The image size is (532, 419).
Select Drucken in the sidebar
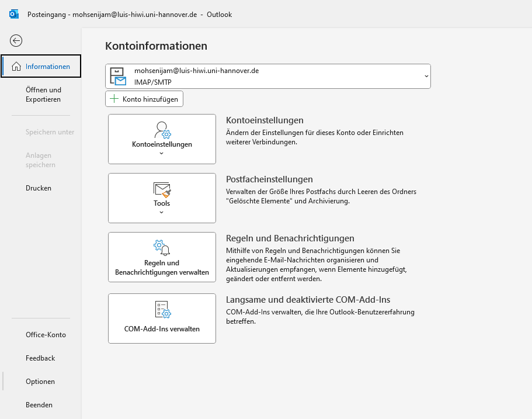39,188
